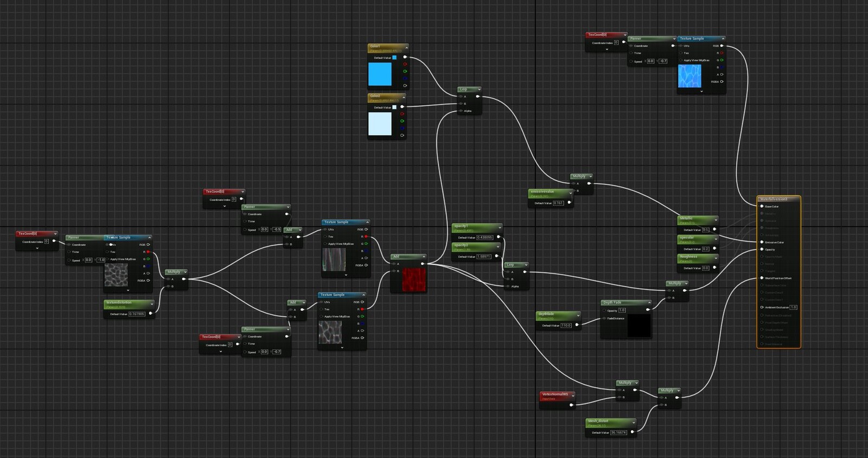
Task: Click RGBA output pin of blue water Texture Sample
Action: 722,81
